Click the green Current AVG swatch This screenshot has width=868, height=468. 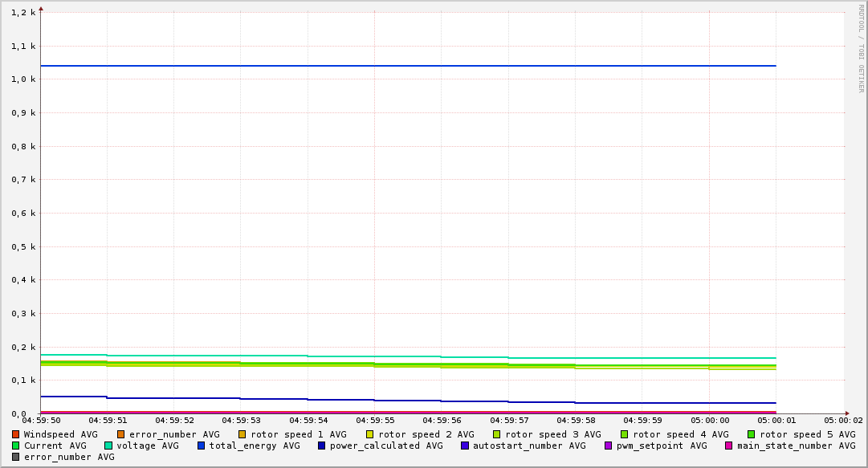15,446
